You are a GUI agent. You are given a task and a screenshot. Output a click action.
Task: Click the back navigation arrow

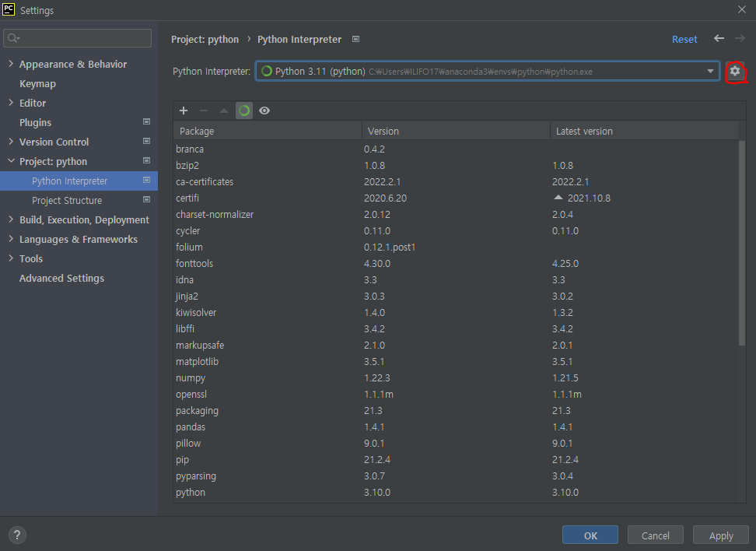[719, 39]
